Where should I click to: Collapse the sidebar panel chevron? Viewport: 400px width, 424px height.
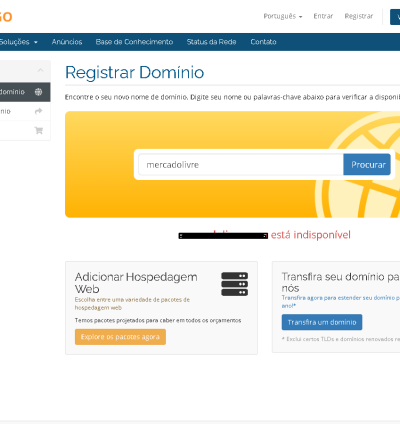(40, 70)
